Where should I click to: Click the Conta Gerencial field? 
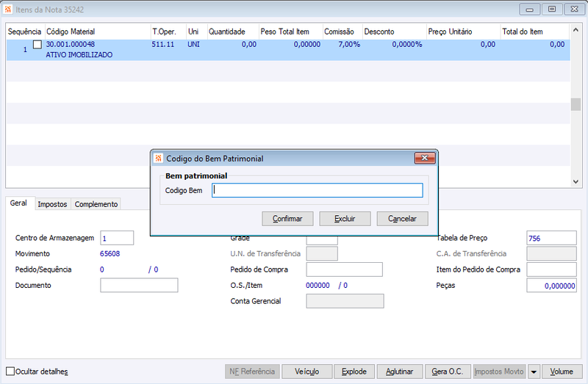(345, 301)
